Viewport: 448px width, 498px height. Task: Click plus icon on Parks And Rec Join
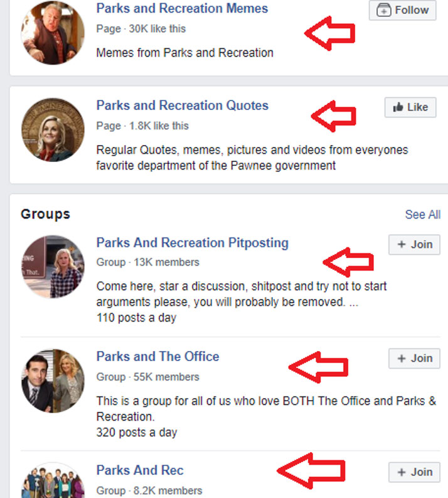tap(402, 472)
